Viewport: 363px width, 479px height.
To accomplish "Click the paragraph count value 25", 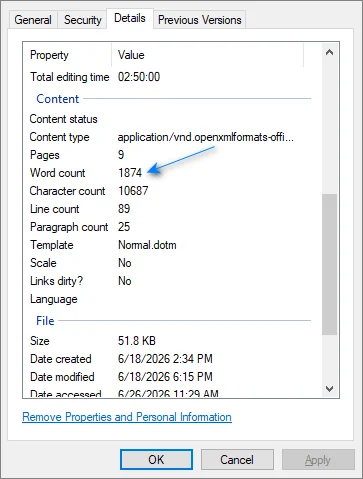I will [x=124, y=227].
